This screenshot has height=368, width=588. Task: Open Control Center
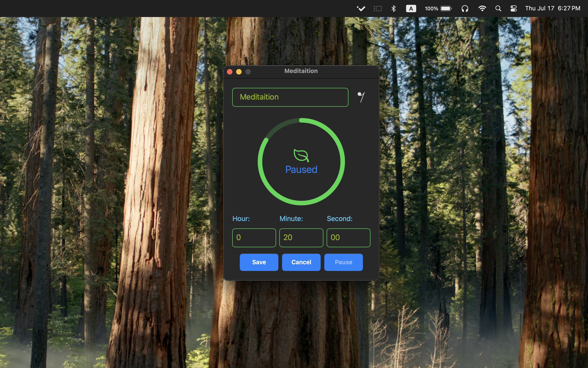click(513, 9)
